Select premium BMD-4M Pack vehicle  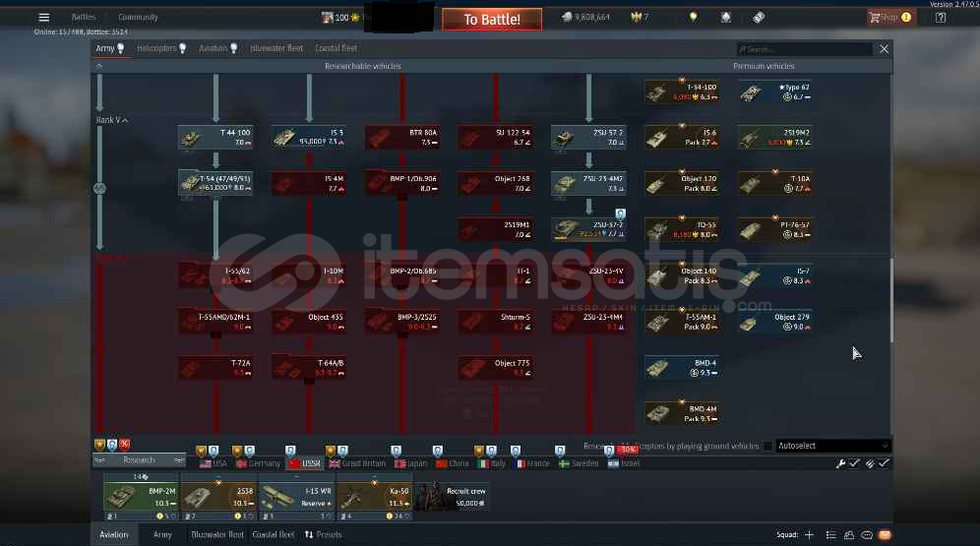point(682,413)
